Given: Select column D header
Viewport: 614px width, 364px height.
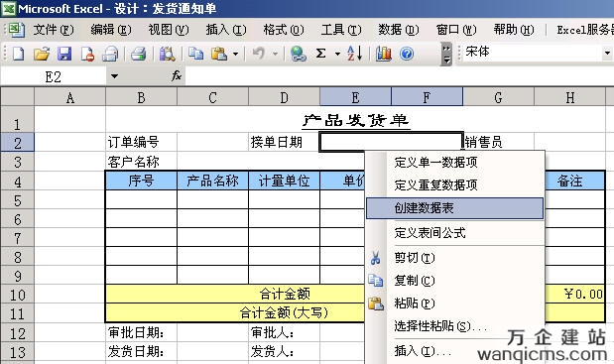Looking at the screenshot, I should tap(284, 97).
